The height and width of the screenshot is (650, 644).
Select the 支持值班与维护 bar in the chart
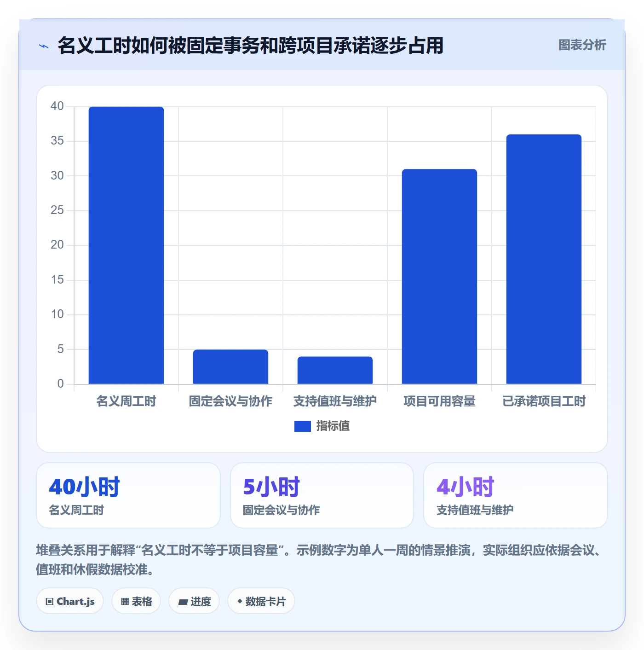pos(335,370)
